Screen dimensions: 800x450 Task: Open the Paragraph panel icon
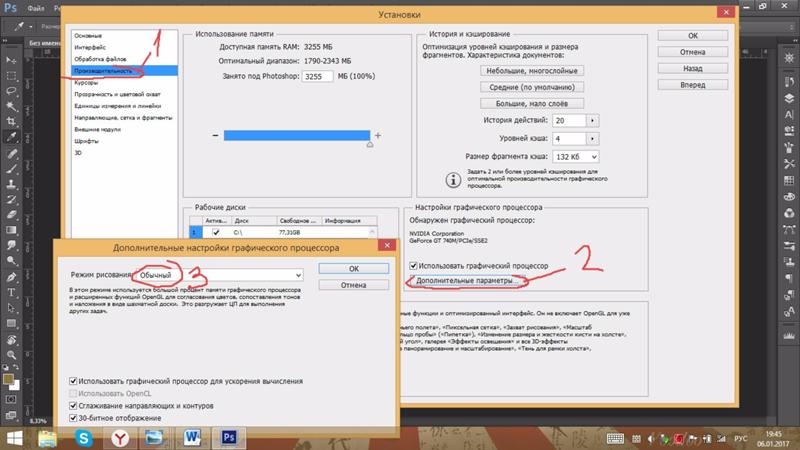coord(789,278)
